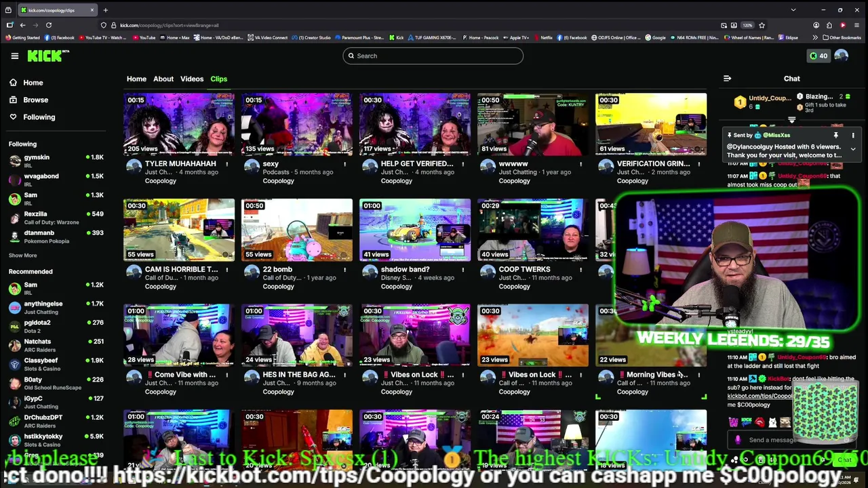Viewport: 868px width, 488px height.
Task: Open recommended channel anythingelse
Action: tap(56, 308)
